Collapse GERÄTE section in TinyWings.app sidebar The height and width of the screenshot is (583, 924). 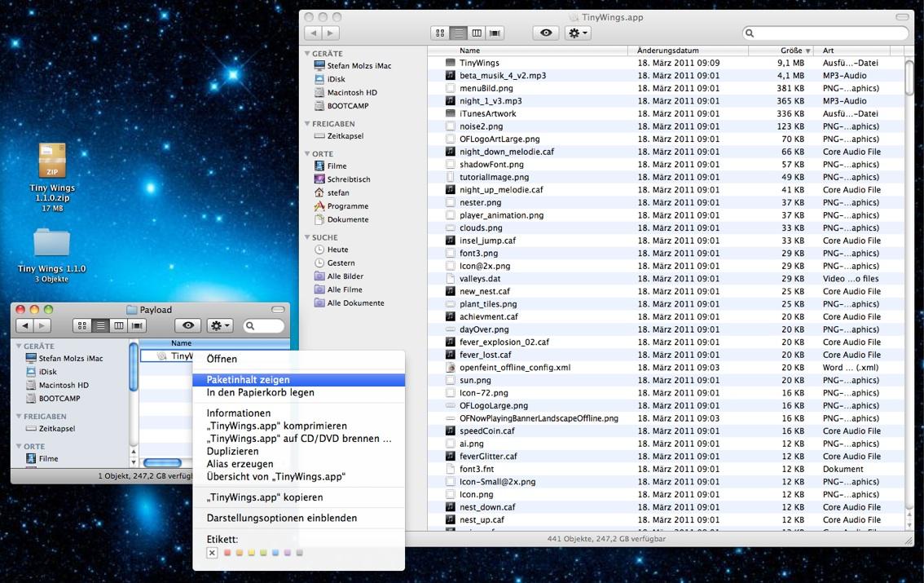pyautogui.click(x=307, y=54)
